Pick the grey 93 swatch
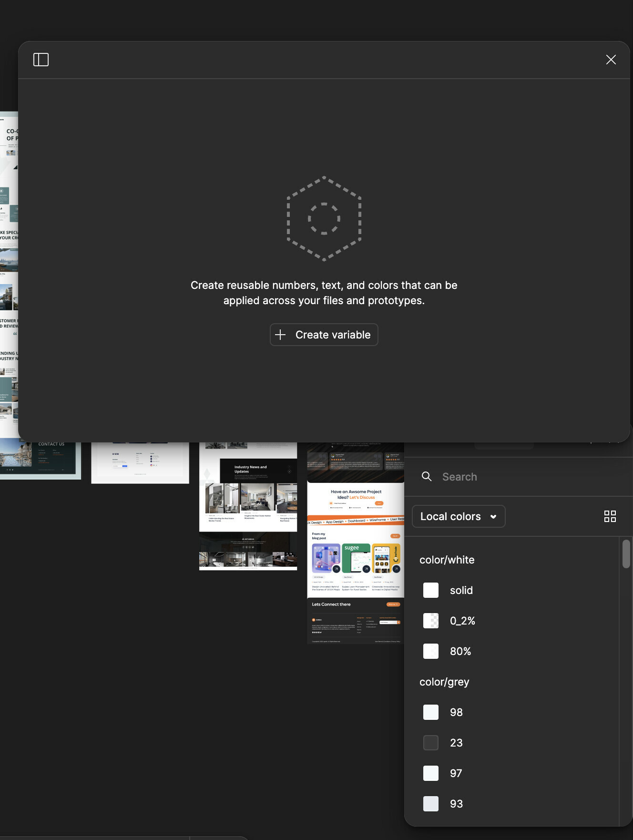This screenshot has height=840, width=633. 431,804
